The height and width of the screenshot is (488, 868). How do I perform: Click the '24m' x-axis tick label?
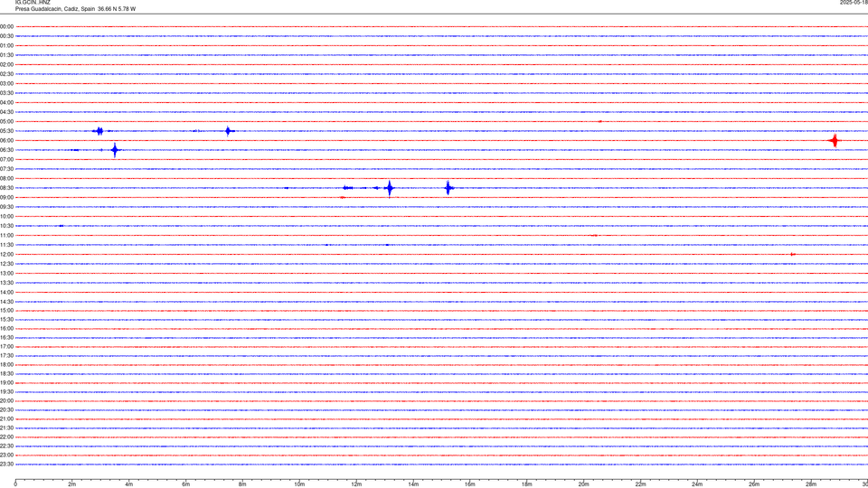point(697,484)
